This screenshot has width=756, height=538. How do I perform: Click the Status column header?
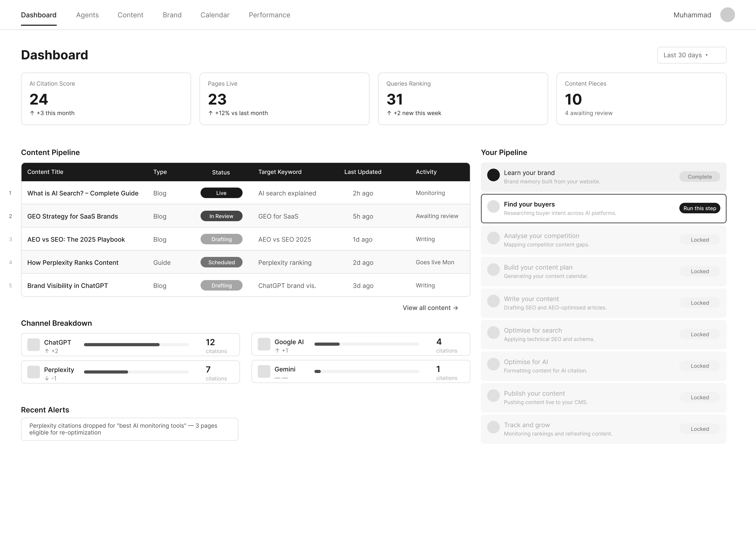pyautogui.click(x=221, y=172)
